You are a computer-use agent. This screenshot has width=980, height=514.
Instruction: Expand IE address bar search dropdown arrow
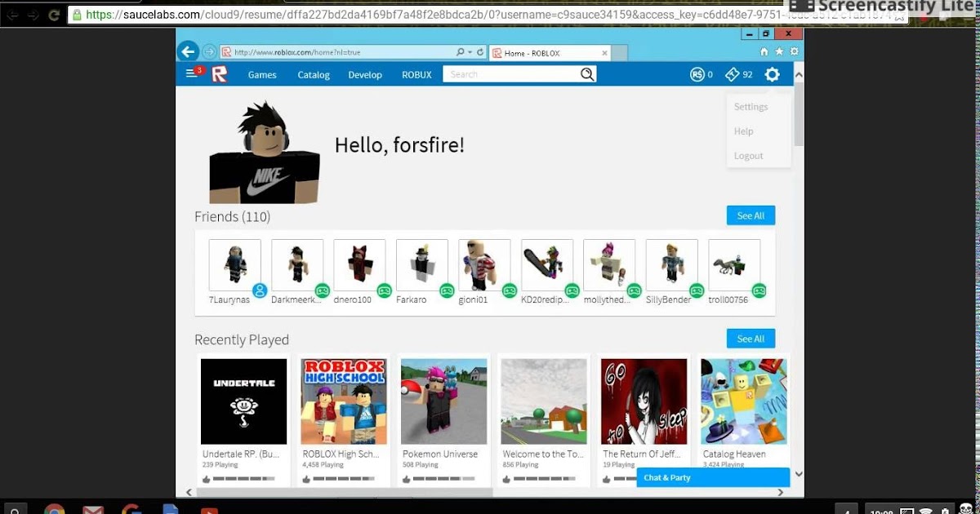coord(470,52)
